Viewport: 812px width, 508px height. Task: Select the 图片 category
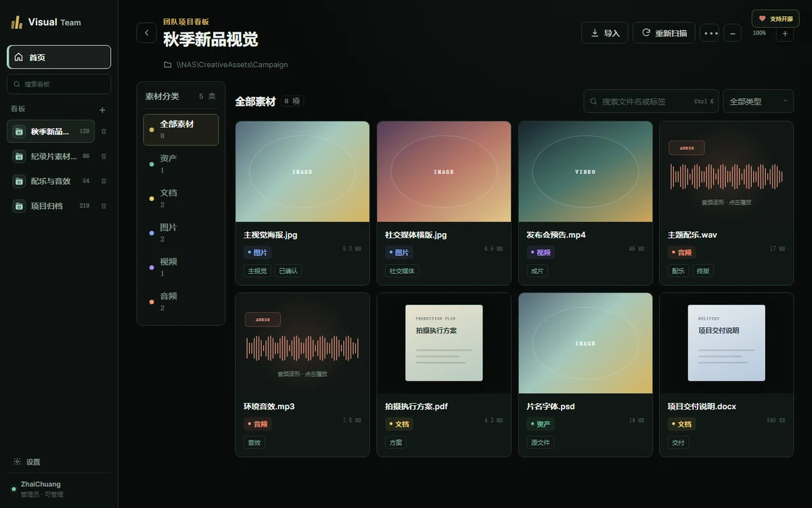coord(181,233)
